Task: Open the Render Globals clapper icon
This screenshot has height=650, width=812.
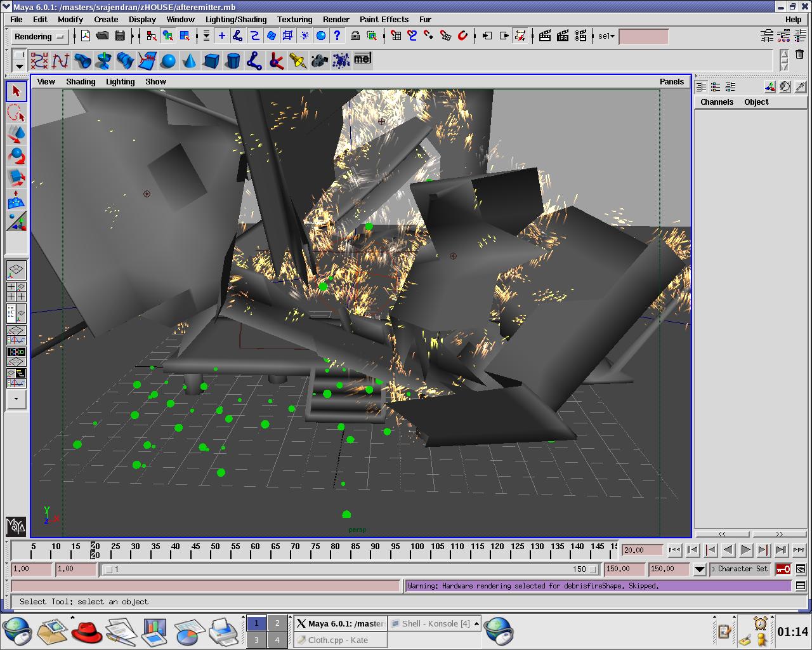Action: click(x=580, y=36)
